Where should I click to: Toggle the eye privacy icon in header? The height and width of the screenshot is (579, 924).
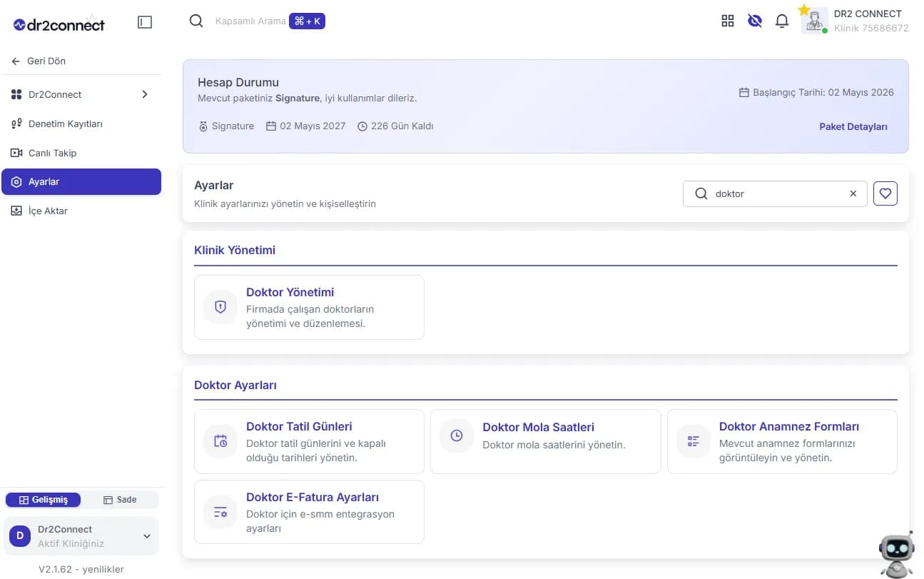(x=755, y=21)
